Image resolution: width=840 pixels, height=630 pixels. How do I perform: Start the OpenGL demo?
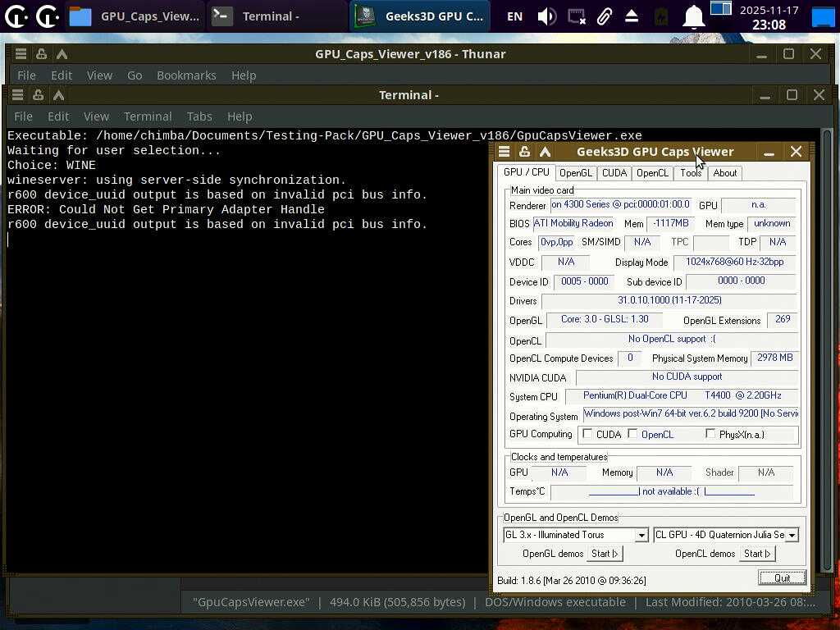(x=605, y=554)
